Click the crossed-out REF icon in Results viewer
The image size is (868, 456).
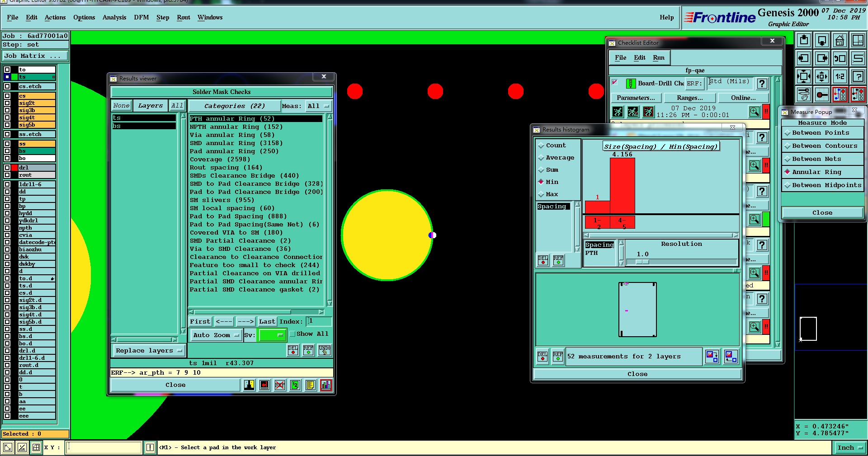coord(280,385)
